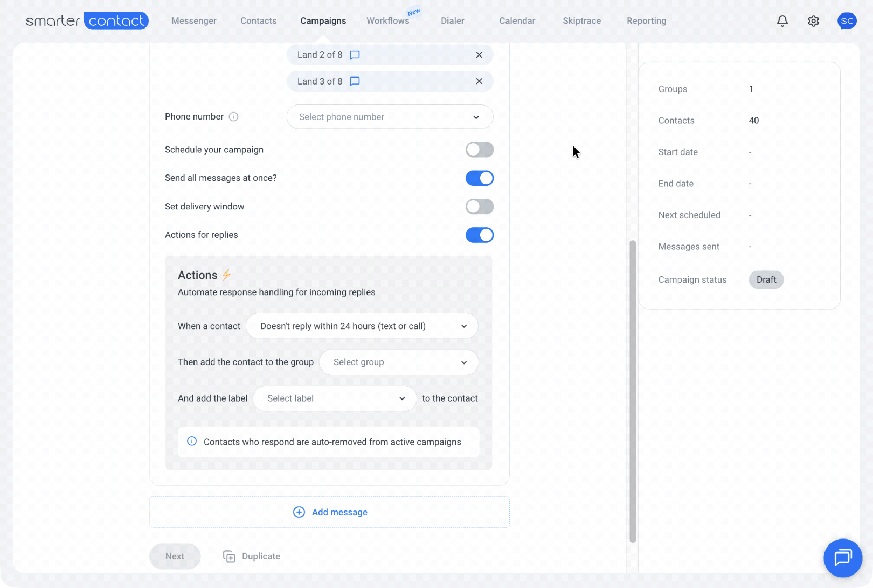
Task: Expand the Select group dropdown
Action: 399,362
